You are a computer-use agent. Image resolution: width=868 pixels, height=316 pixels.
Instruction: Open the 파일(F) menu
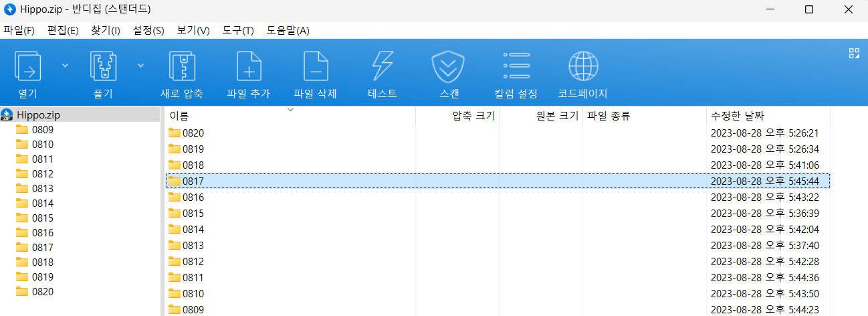(19, 31)
